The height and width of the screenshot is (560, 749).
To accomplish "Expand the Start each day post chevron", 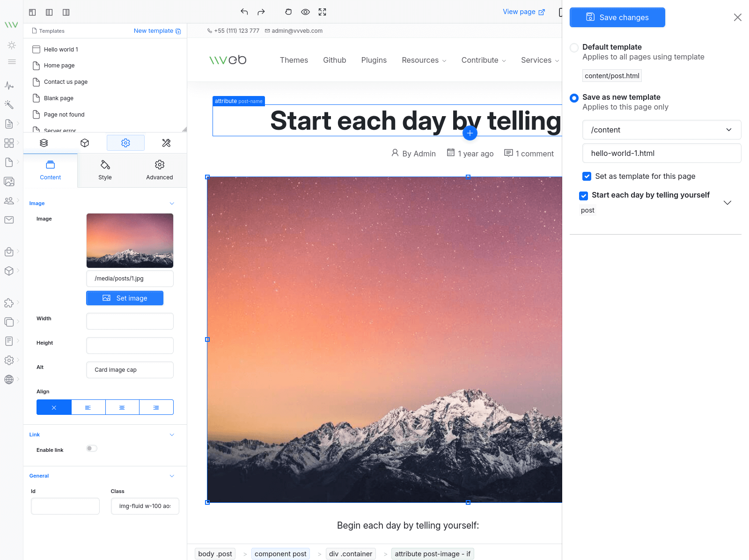I will (x=727, y=203).
